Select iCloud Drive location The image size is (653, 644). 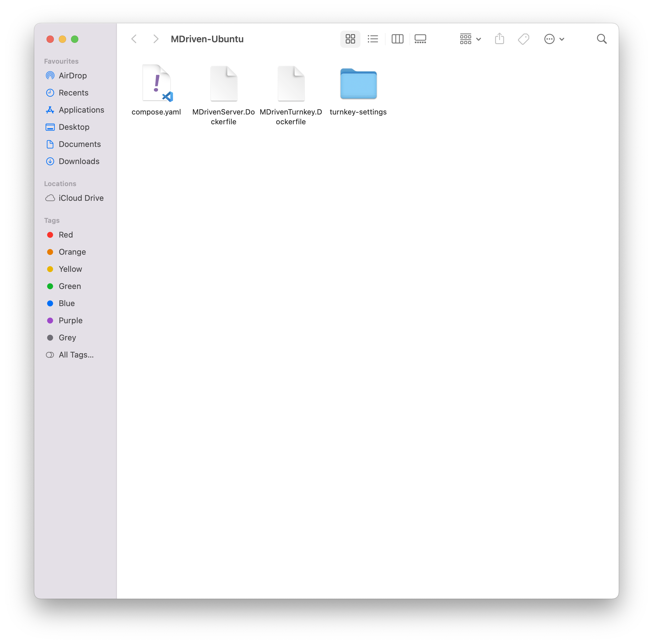pyautogui.click(x=81, y=198)
